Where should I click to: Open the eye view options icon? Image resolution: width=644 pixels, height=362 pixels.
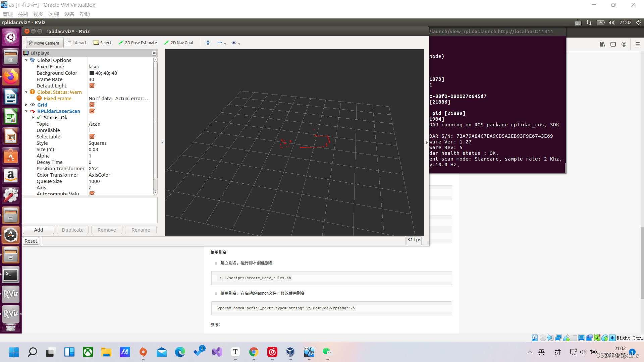click(234, 43)
